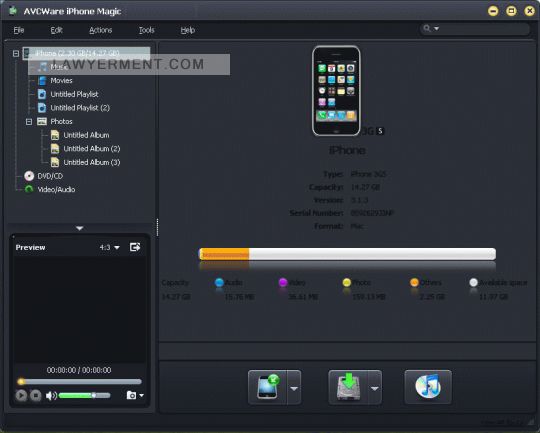Click the white Available space legend dot

point(474,282)
